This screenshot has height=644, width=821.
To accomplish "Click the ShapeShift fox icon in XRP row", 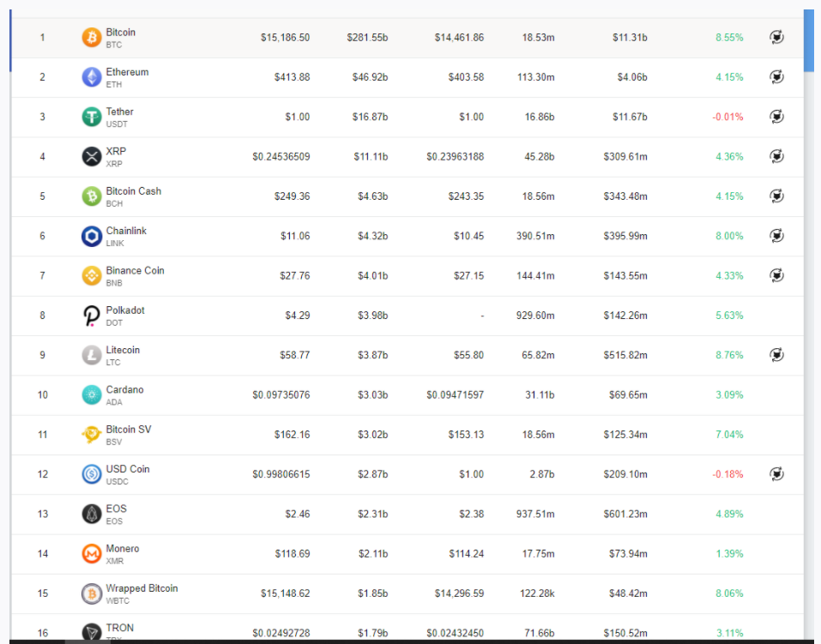I will point(777,156).
